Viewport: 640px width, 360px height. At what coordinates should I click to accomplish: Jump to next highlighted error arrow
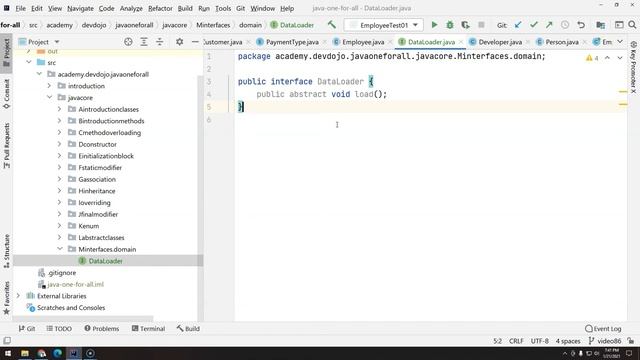point(620,58)
